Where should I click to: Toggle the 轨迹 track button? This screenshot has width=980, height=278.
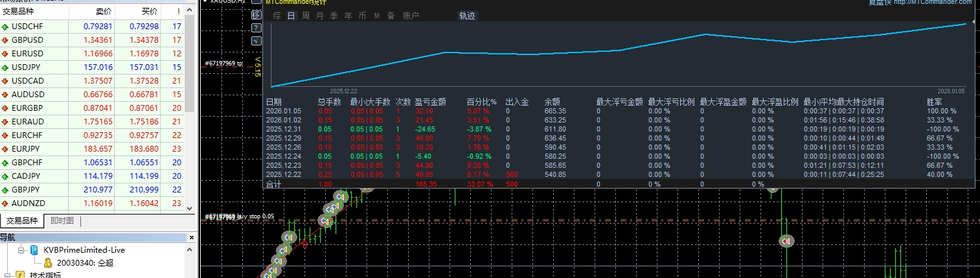467,16
